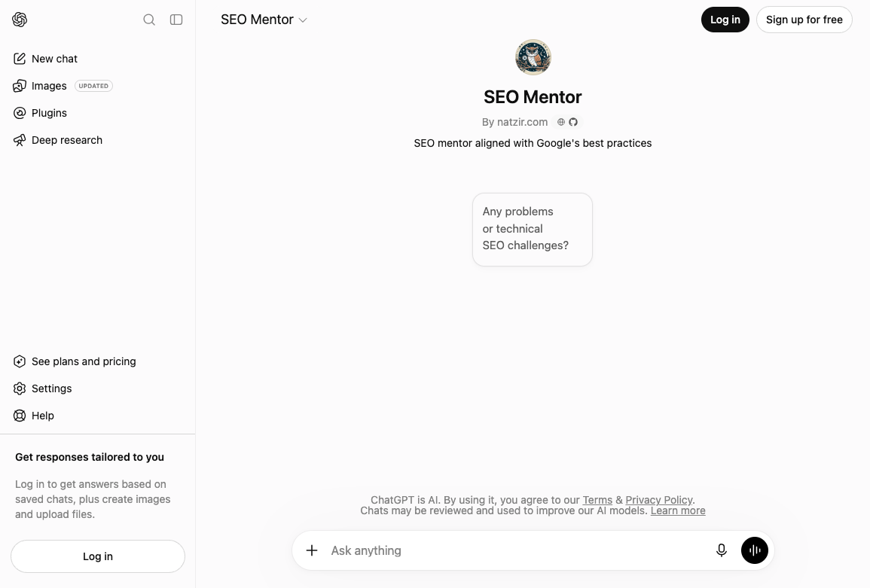Collapse sidebar with the panel toggle icon
This screenshot has width=870, height=588.
176,20
